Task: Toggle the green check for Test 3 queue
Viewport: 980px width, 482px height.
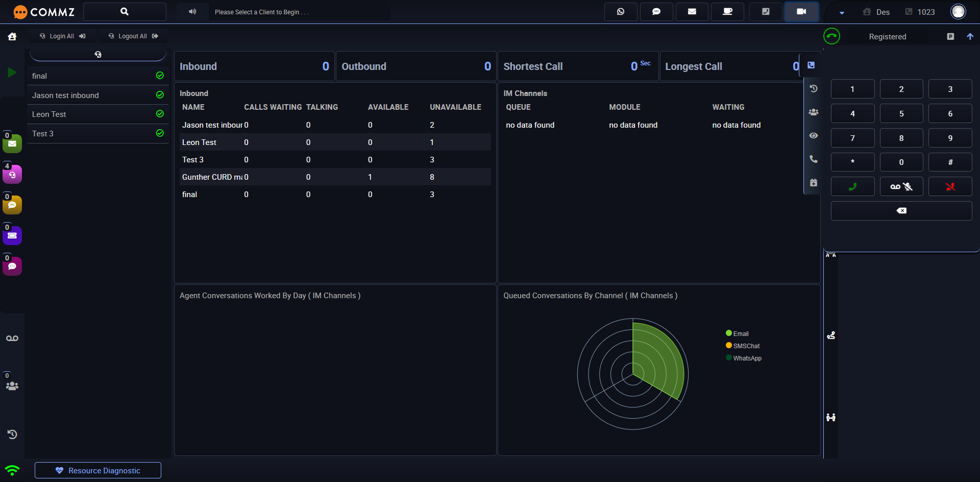Action: [x=160, y=133]
